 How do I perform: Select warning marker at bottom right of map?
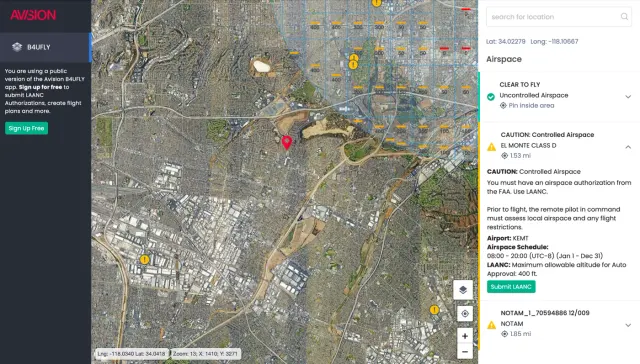pos(434,310)
